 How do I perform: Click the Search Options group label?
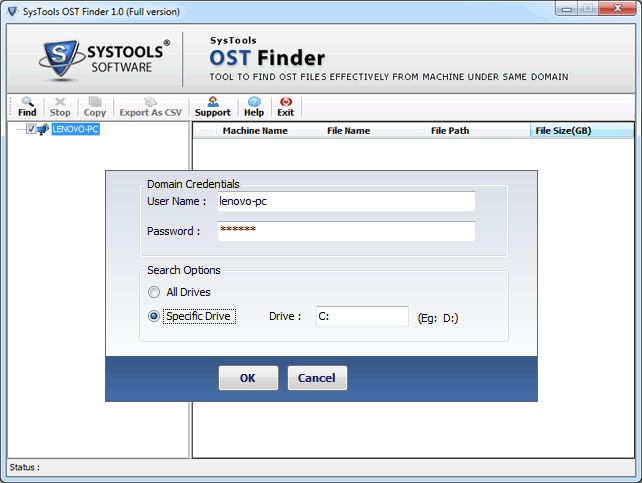pos(184,270)
